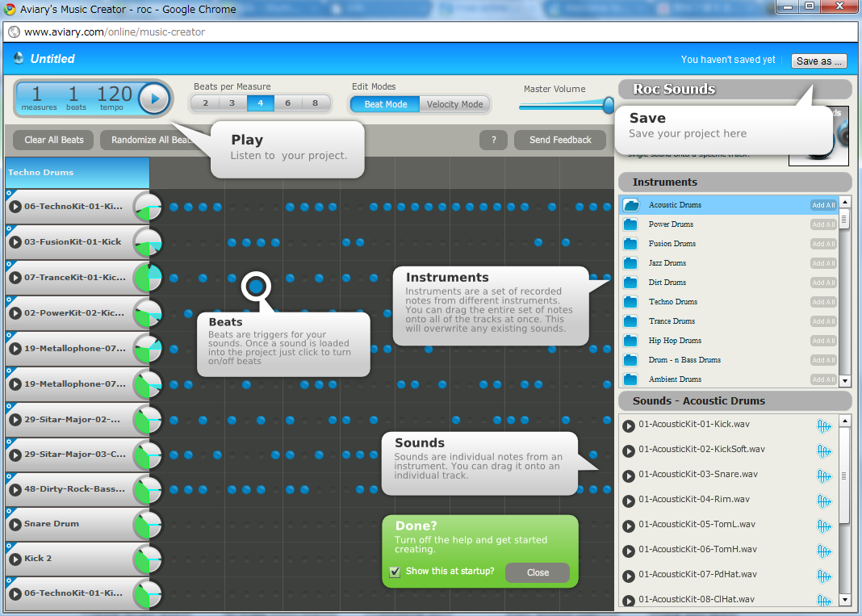
Task: Play 01-AcousticKit-01-Kick.wav sample
Action: (x=629, y=425)
